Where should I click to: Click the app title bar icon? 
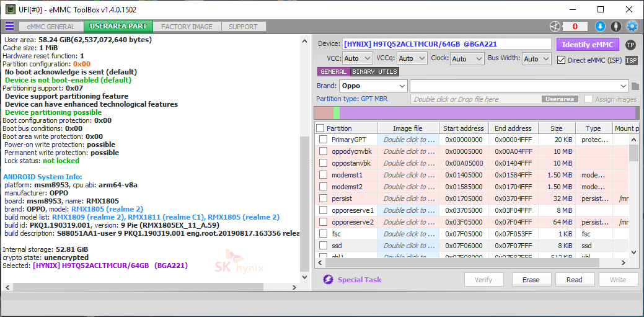point(10,9)
